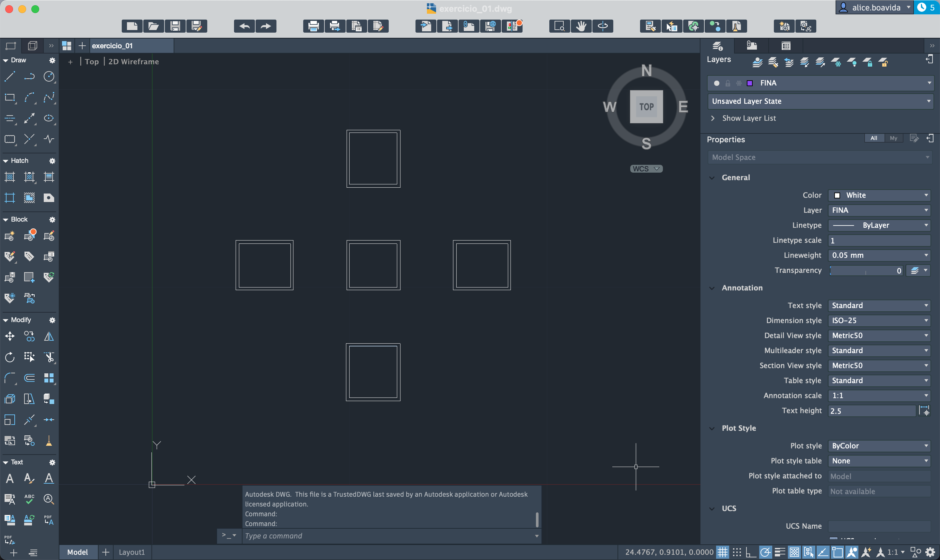
Task: Select the Fillet tool in Modify
Action: (10, 378)
